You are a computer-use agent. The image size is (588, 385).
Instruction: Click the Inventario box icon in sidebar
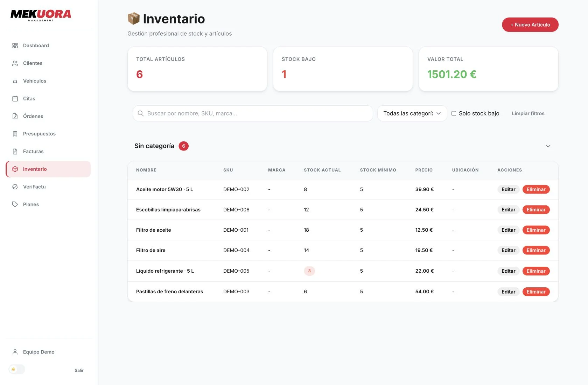point(15,169)
